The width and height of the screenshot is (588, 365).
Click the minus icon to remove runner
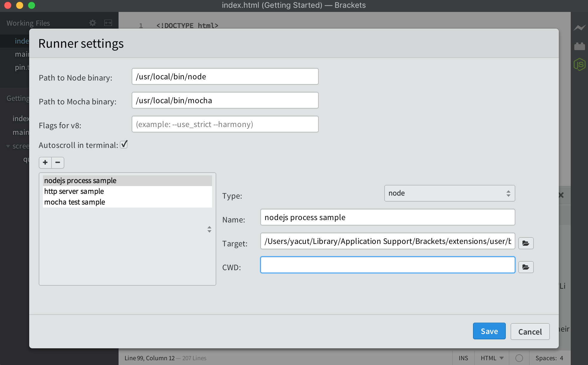[x=58, y=163]
